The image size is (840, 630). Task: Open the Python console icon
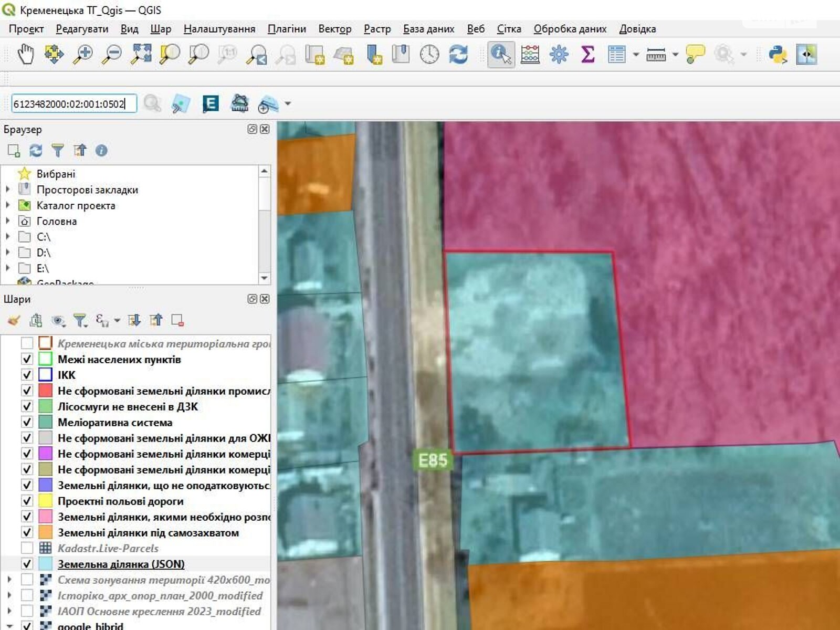click(778, 54)
